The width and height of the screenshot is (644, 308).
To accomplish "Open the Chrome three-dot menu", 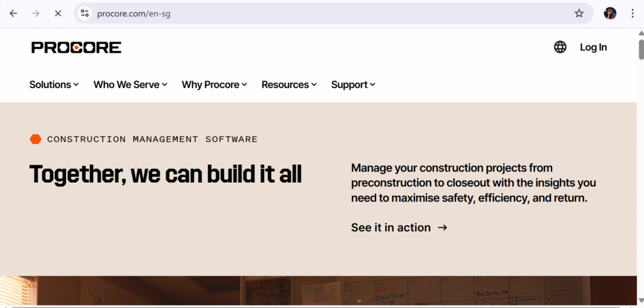I will (x=633, y=14).
